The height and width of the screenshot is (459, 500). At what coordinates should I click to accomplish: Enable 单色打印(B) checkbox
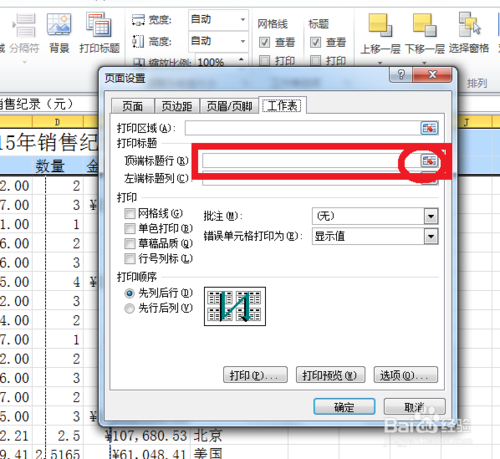[129, 229]
